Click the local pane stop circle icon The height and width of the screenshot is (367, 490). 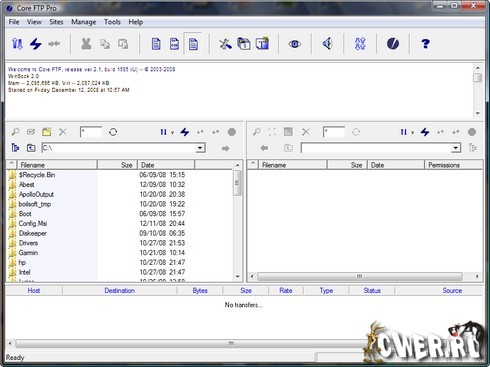pyautogui.click(x=232, y=132)
